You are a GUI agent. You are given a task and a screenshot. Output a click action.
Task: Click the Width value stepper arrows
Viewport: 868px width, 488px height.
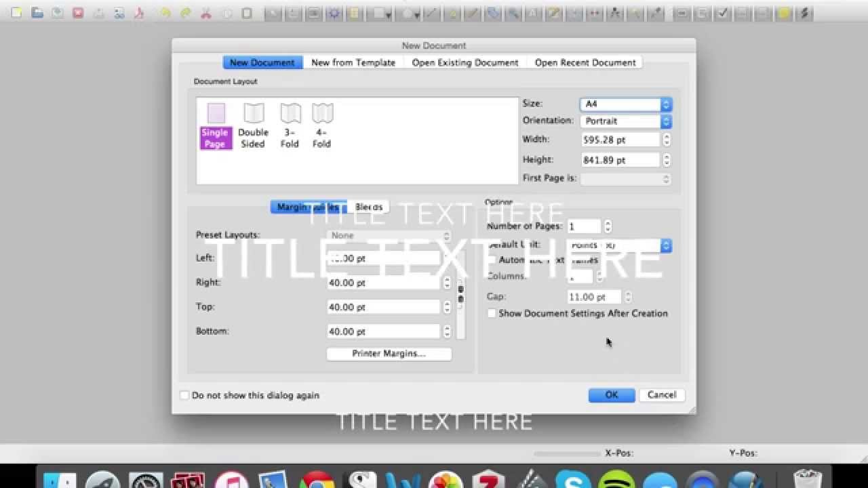666,140
